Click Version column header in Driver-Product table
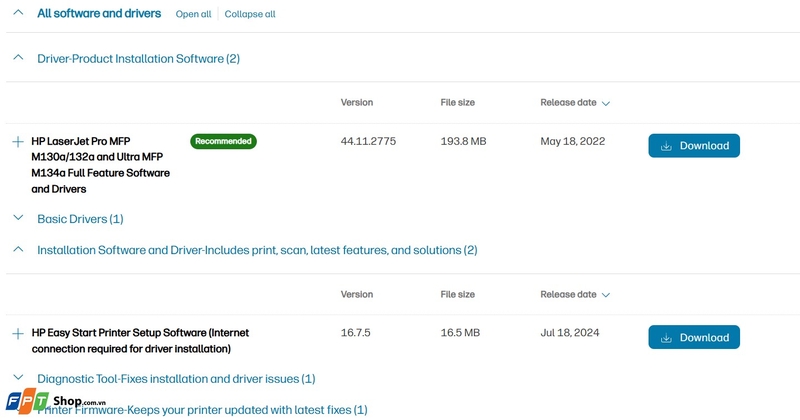This screenshot has height=420, width=800. (x=357, y=103)
